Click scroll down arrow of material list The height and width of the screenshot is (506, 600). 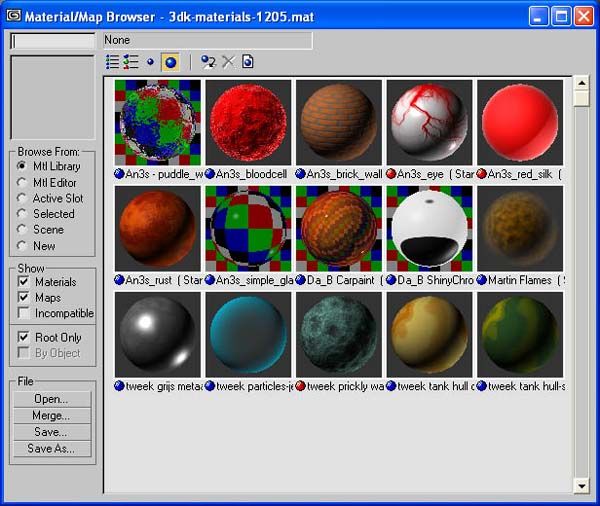click(x=582, y=486)
